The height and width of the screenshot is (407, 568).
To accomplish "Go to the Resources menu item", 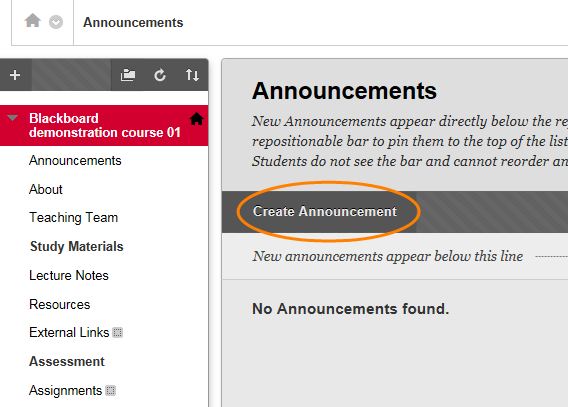I will tap(59, 305).
